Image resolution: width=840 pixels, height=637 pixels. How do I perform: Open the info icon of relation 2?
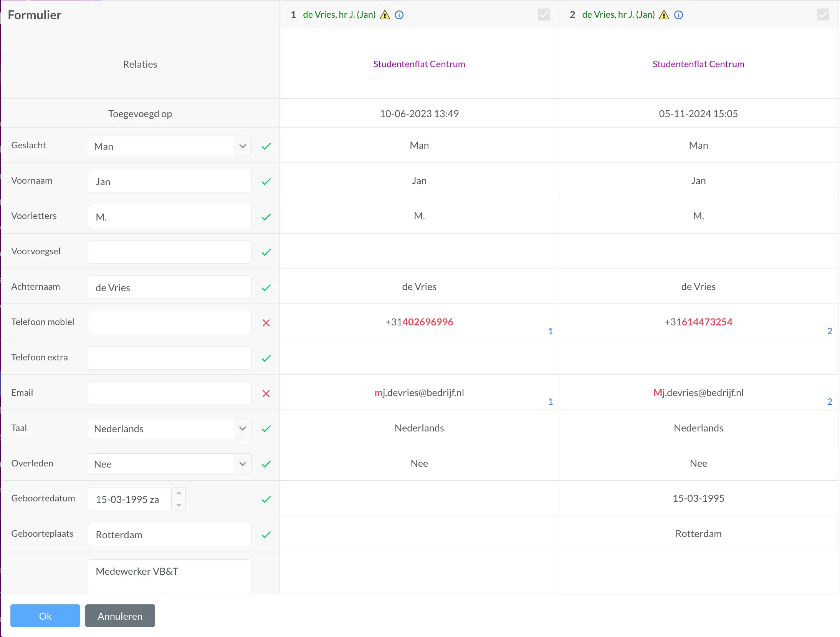(x=678, y=15)
